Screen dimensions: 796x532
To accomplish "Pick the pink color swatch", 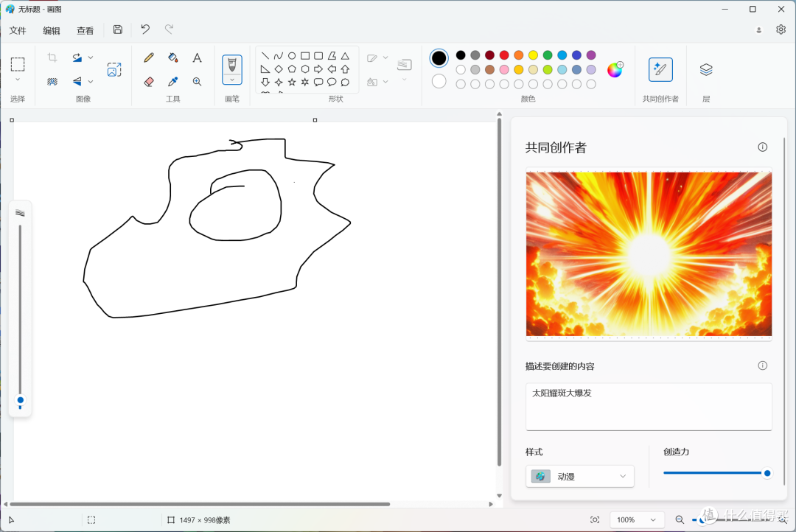I will 504,69.
